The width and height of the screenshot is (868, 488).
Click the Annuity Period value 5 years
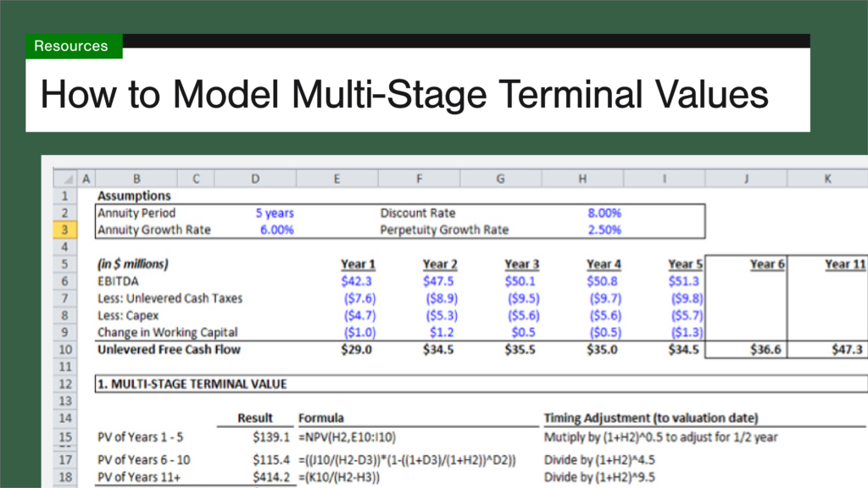(x=275, y=213)
